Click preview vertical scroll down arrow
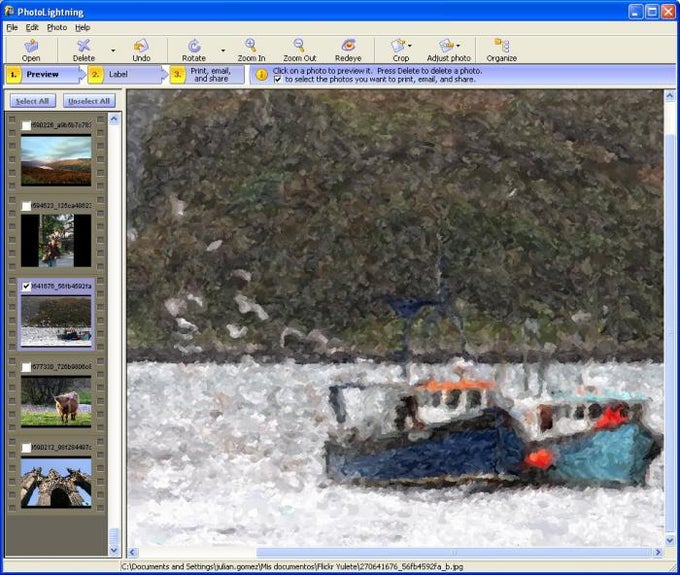Screen dimensions: 680x575 [670, 540]
